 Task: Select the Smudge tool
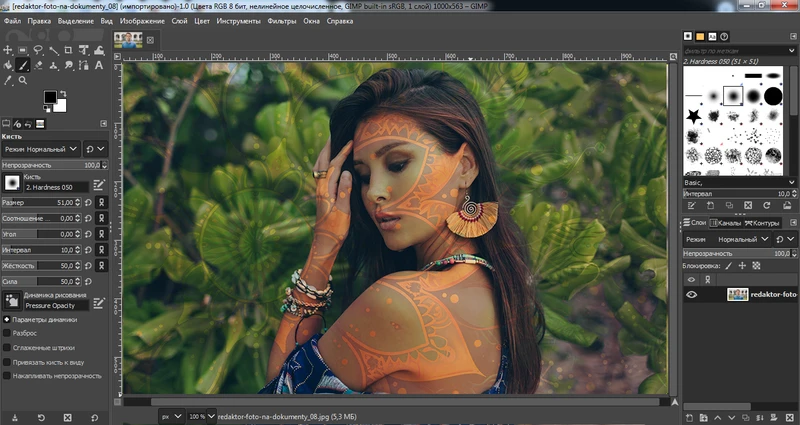68,65
